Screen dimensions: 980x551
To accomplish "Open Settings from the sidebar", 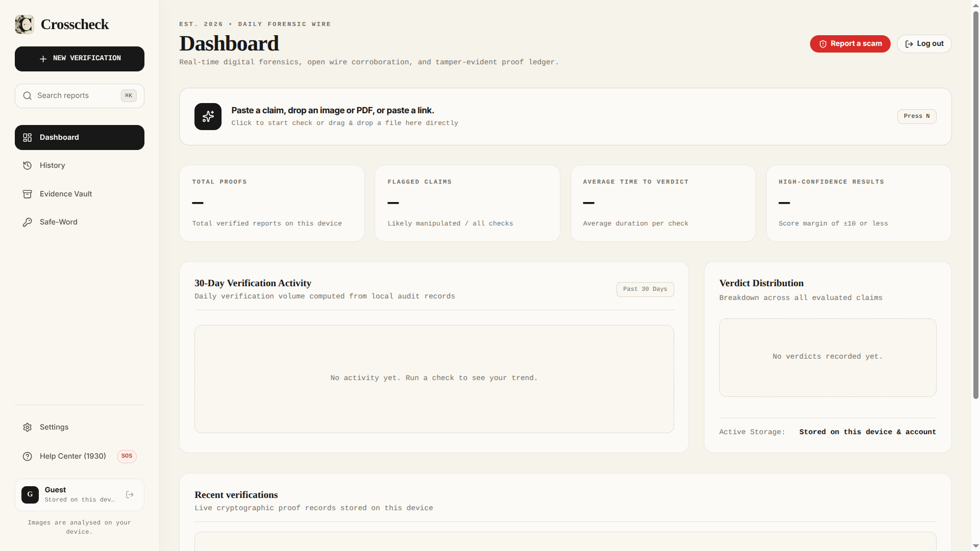I will (80, 428).
